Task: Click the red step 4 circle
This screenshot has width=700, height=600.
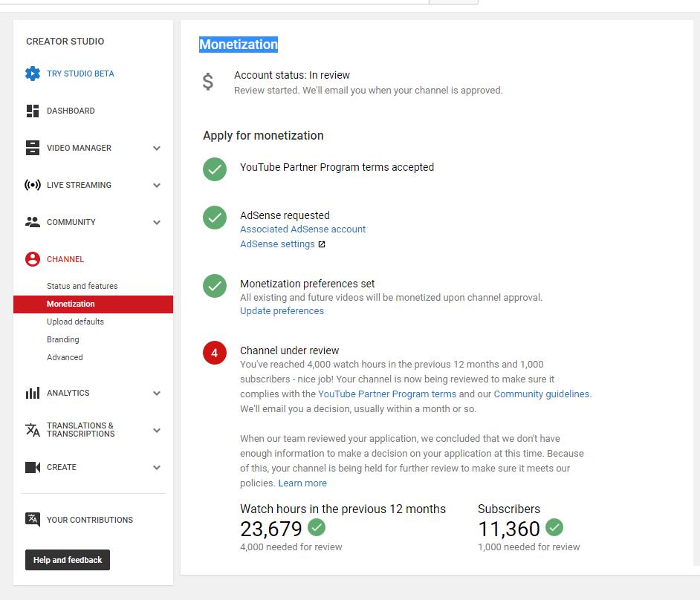Action: click(215, 353)
